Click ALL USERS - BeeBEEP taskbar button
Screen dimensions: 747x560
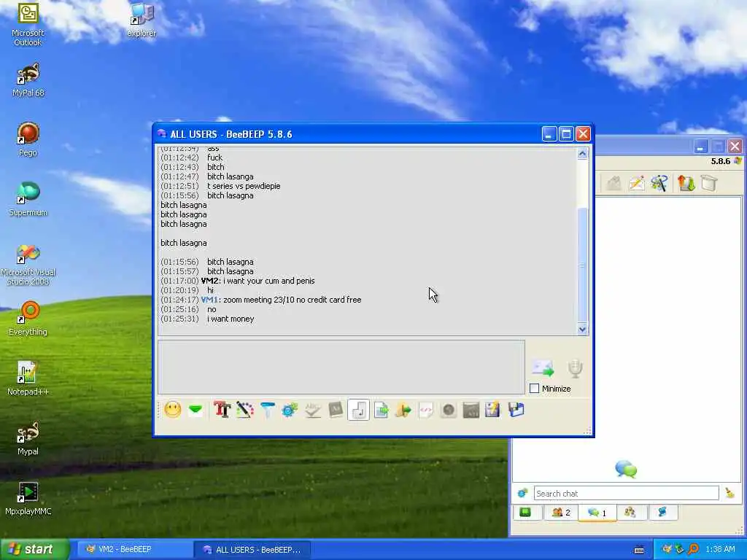pos(252,550)
